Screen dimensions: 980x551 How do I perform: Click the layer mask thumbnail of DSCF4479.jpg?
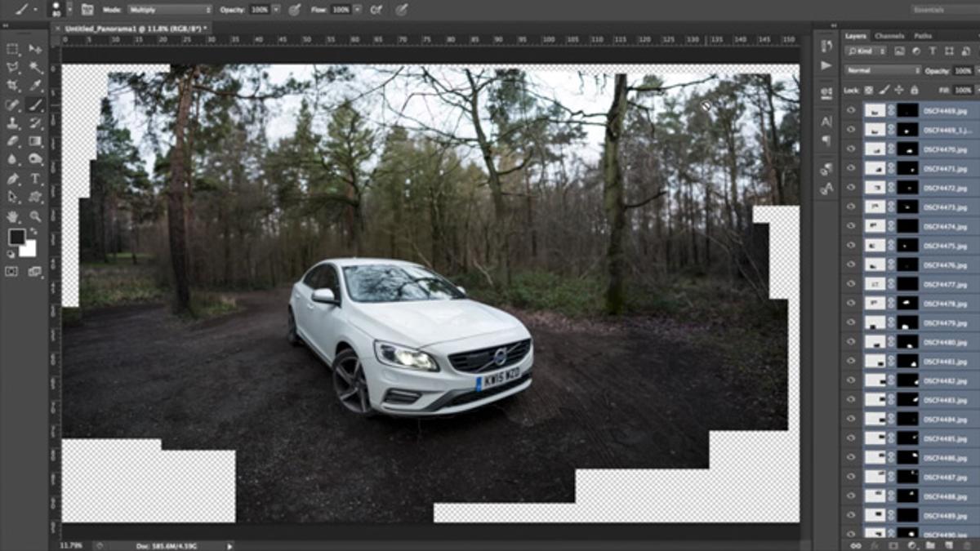pos(907,322)
